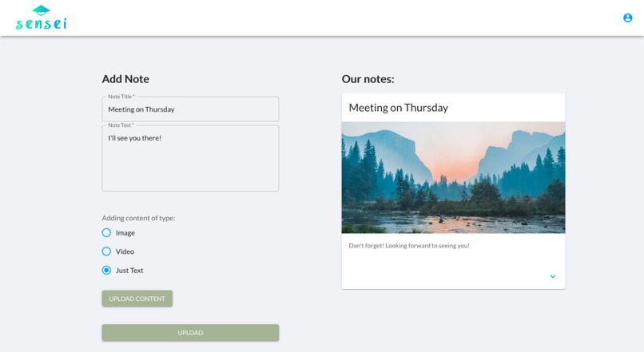Click inside the Note Text textarea
This screenshot has height=352, width=644.
[x=191, y=158]
